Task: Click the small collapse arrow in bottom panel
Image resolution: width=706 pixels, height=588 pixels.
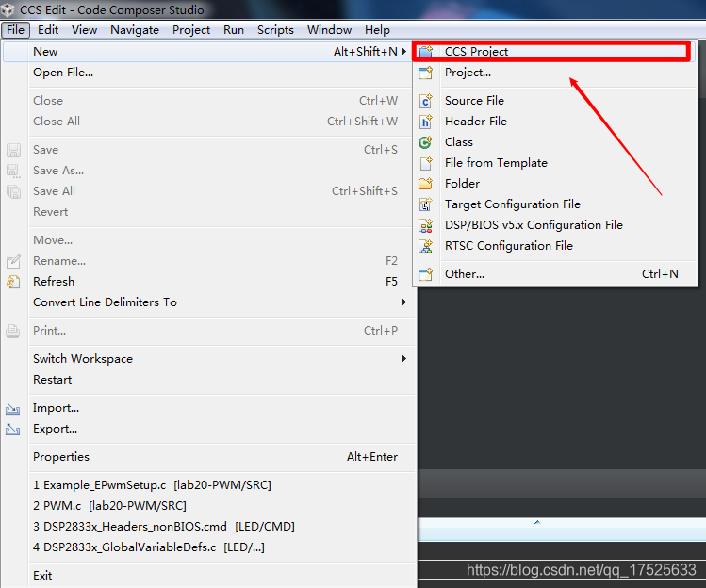Action: pos(537,522)
